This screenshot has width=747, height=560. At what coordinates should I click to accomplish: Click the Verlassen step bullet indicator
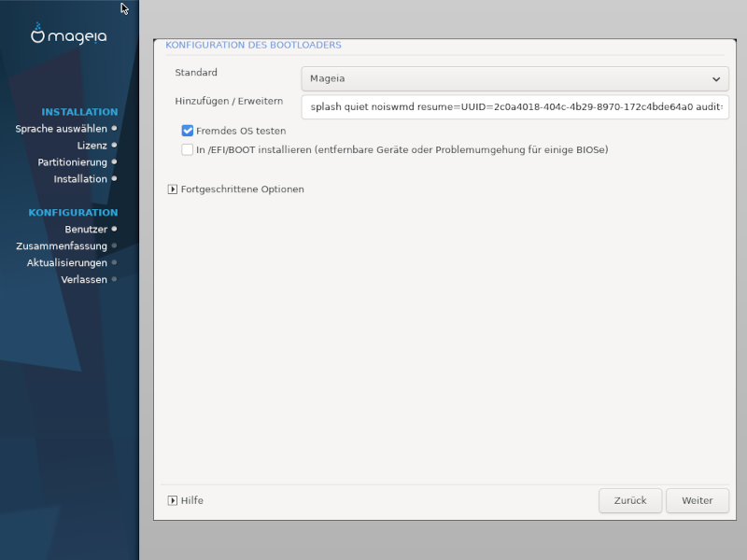tap(114, 280)
